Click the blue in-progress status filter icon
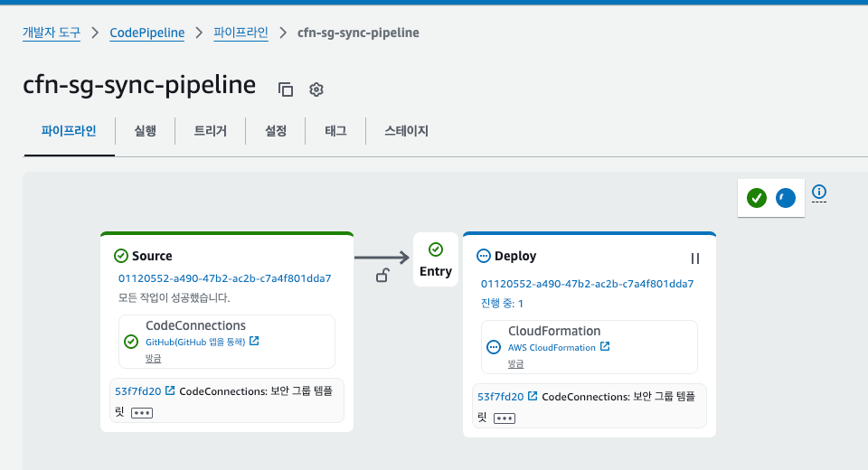 pyautogui.click(x=786, y=198)
